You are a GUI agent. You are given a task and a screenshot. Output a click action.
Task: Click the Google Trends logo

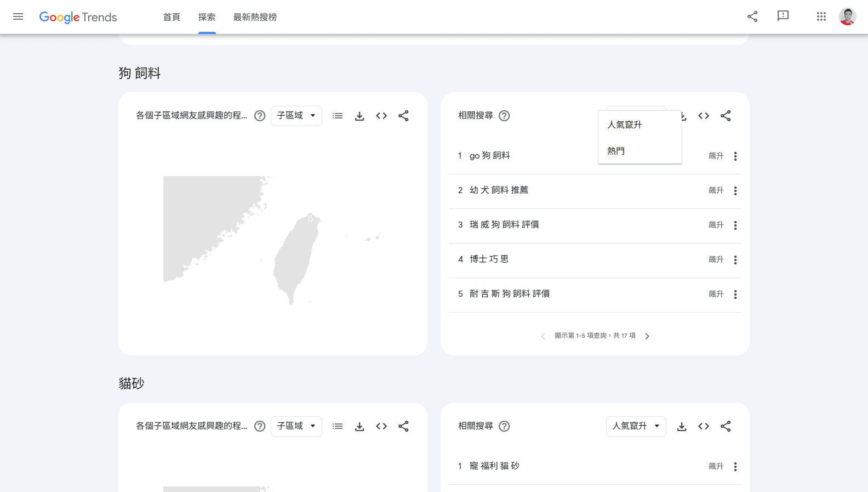[x=78, y=17]
